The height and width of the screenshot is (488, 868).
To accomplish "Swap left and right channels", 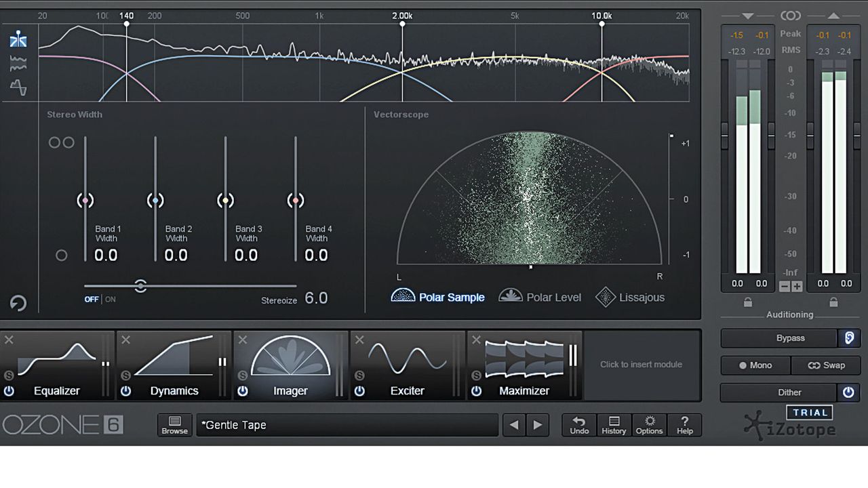I will 825,365.
